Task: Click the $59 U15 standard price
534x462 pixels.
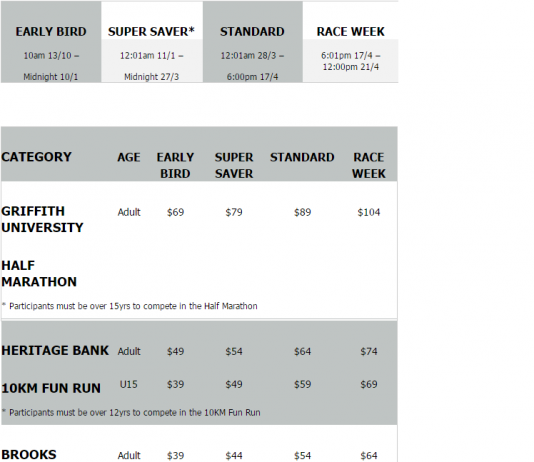Action: 302,384
